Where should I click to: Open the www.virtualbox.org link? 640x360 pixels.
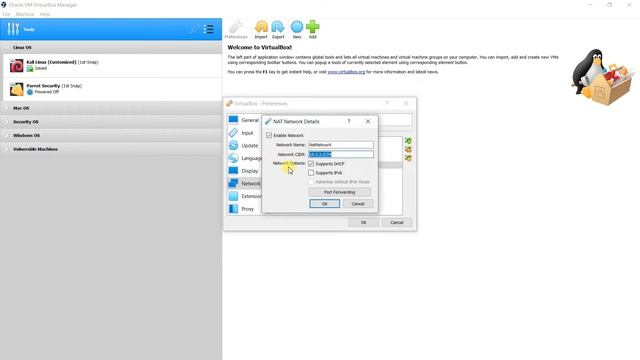coord(346,72)
